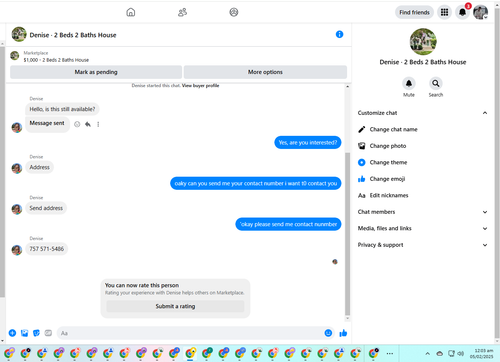Click the conversation vertical scrollbar
Image resolution: width=500 pixels, height=362 pixels.
347,233
